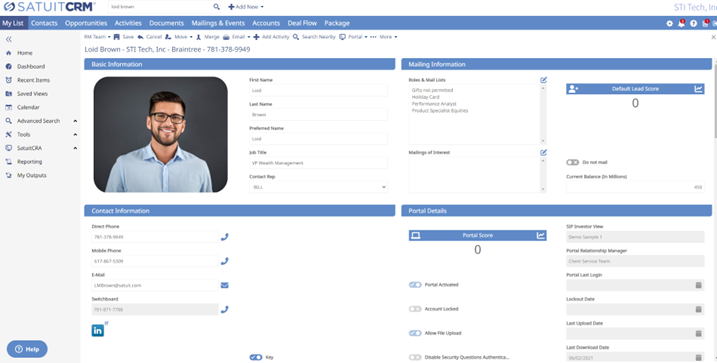Click the envelope icon beside E-Mail field
This screenshot has width=717, height=363.
225,285
